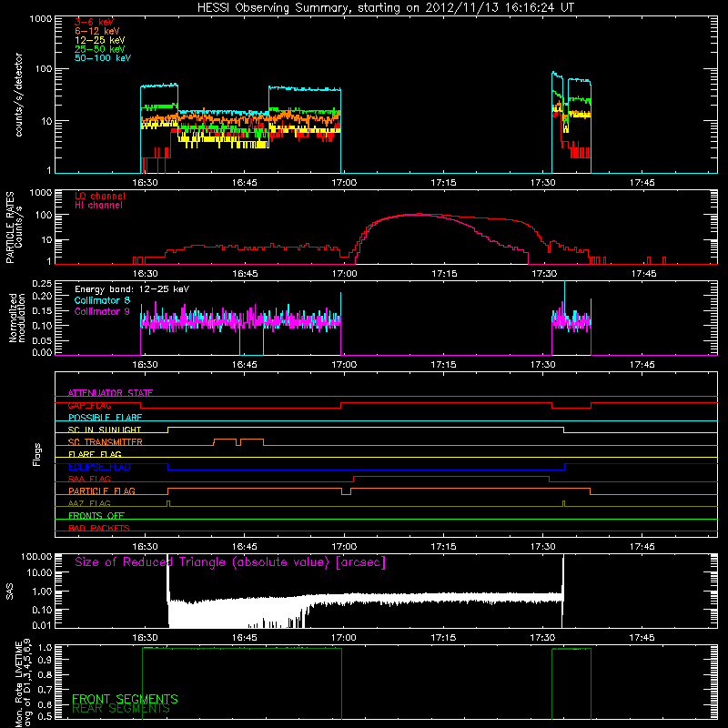Click the HI channel legend label
728x728 pixels.
tap(99, 206)
